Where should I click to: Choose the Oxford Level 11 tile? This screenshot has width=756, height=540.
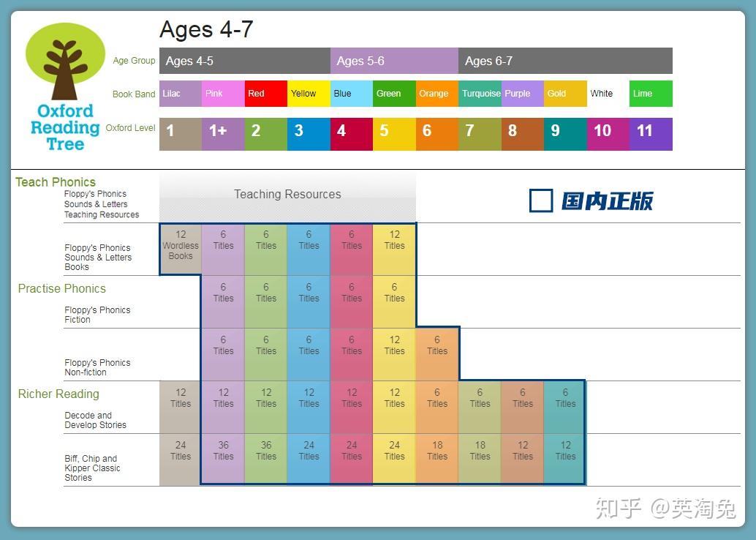[x=650, y=131]
